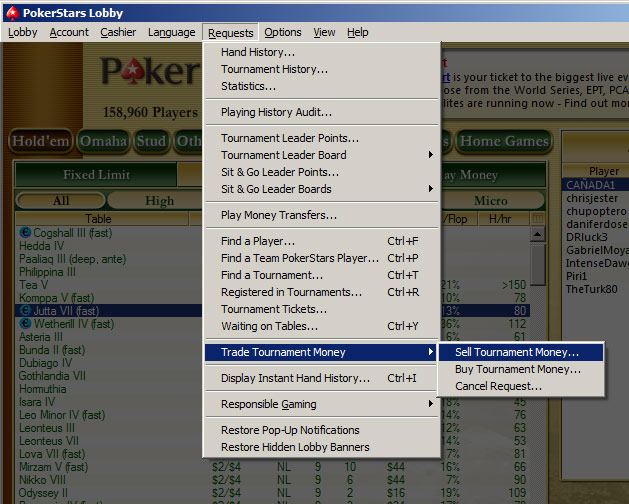Open the Cashier menu

[118, 32]
